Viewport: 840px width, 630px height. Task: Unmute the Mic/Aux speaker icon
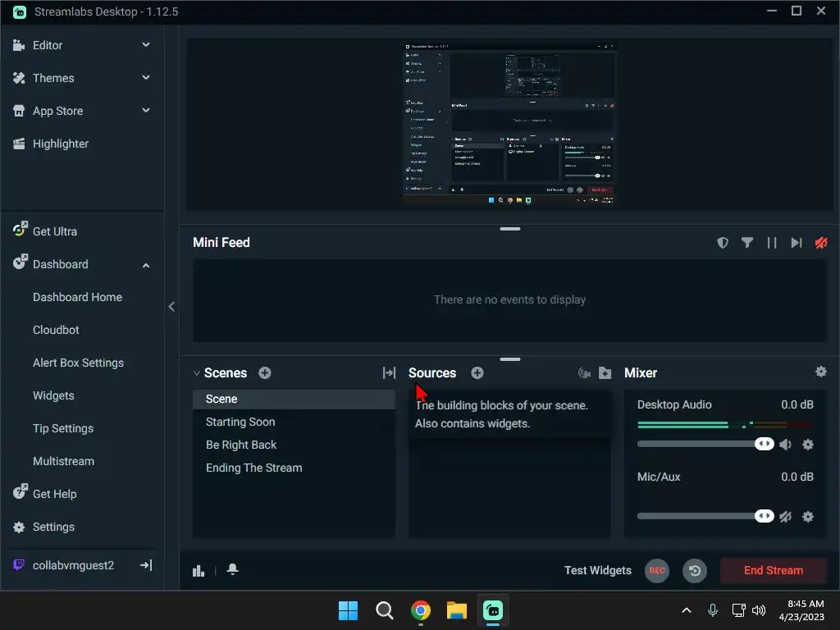785,517
